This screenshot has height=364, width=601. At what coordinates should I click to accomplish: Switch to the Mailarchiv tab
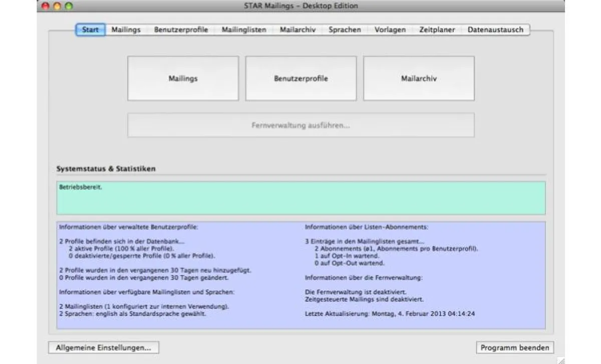(x=297, y=30)
